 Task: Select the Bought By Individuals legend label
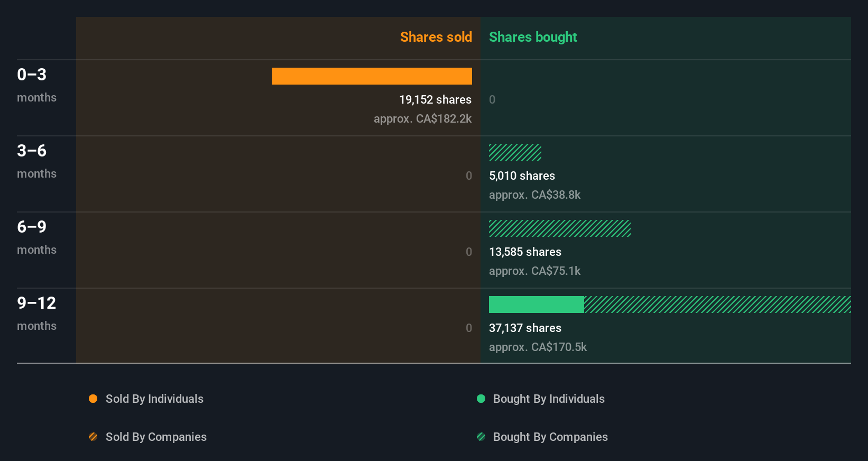[549, 399]
